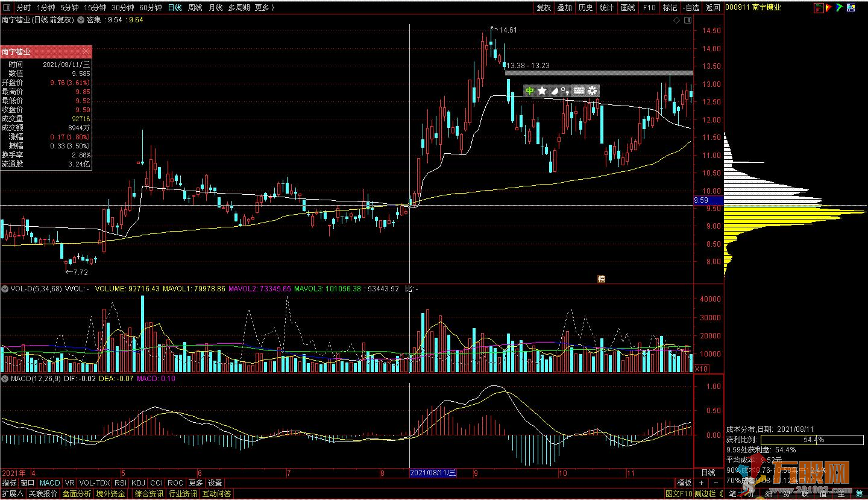Screen dimensions: 868x500
Task: Select the 5分钟 period
Action: pyautogui.click(x=70, y=7)
